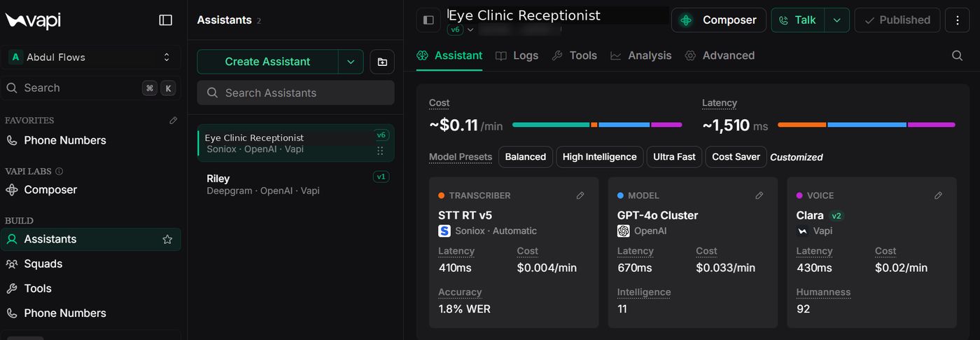The image size is (980, 340).
Task: Collapse the left sidebar panel icon
Action: tap(165, 20)
